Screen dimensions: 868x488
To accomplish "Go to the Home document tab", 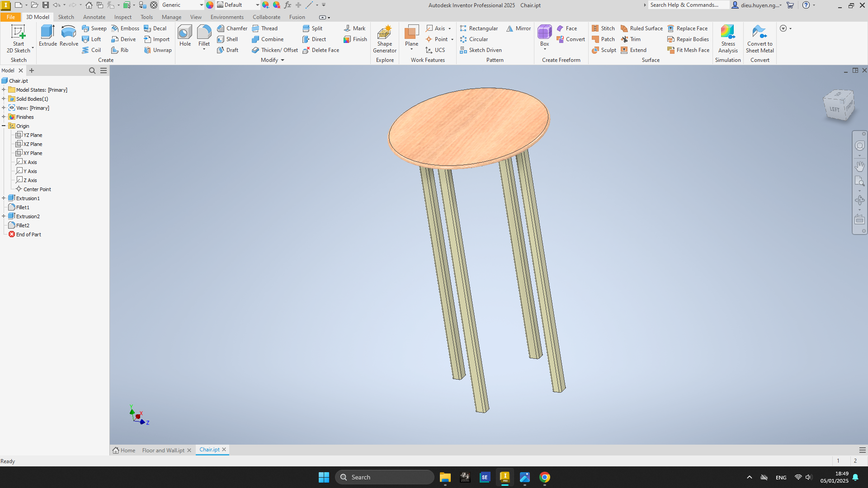I will [124, 450].
